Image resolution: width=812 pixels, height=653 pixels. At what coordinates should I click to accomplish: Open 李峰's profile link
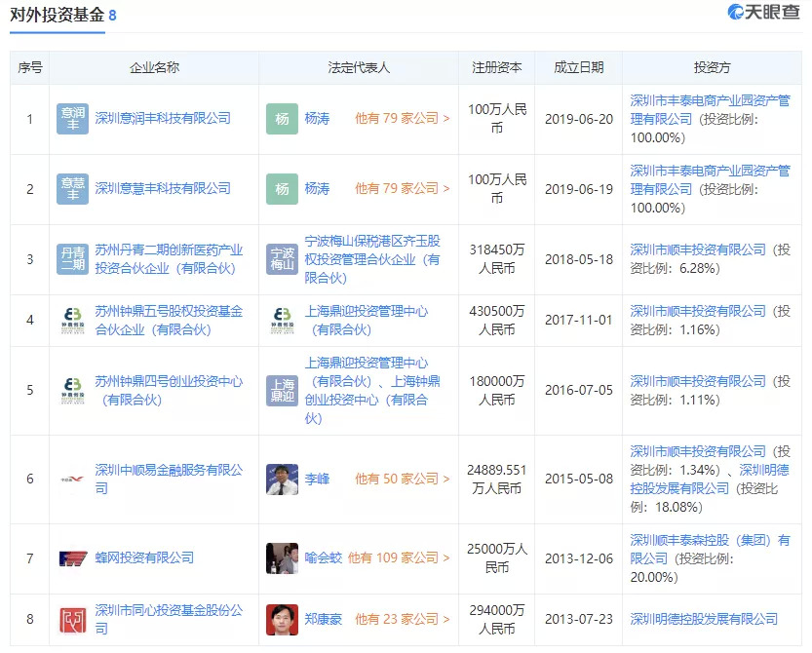(x=317, y=479)
